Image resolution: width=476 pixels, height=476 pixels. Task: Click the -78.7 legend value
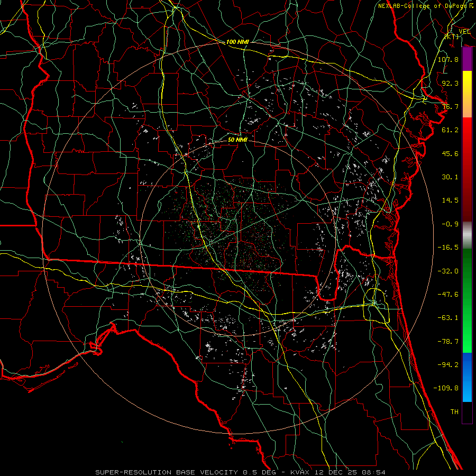click(448, 342)
